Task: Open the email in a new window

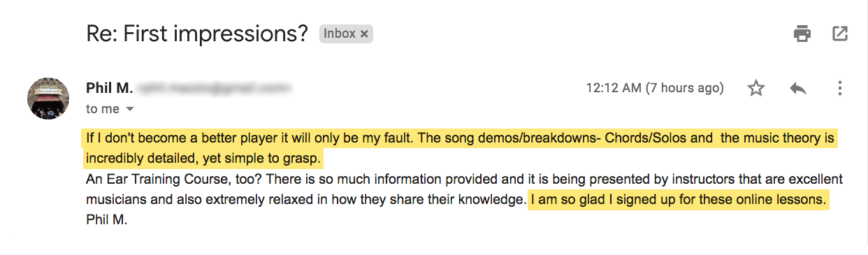Action: click(x=839, y=33)
